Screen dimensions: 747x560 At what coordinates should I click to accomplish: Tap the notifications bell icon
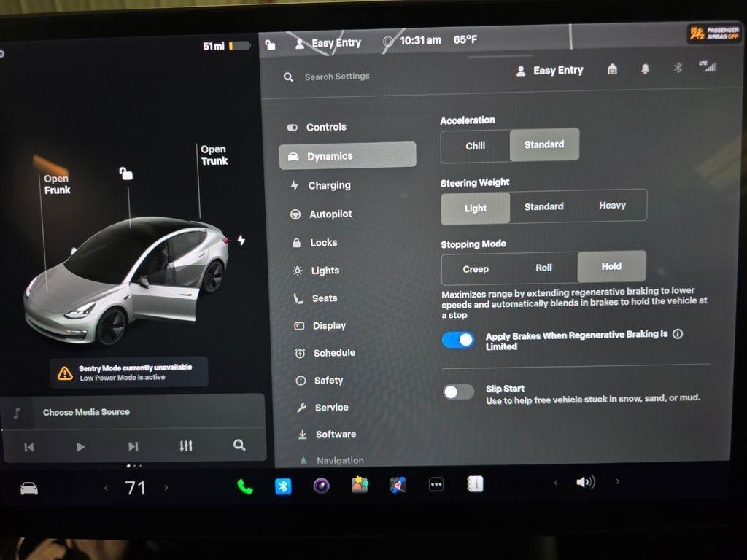[x=645, y=69]
